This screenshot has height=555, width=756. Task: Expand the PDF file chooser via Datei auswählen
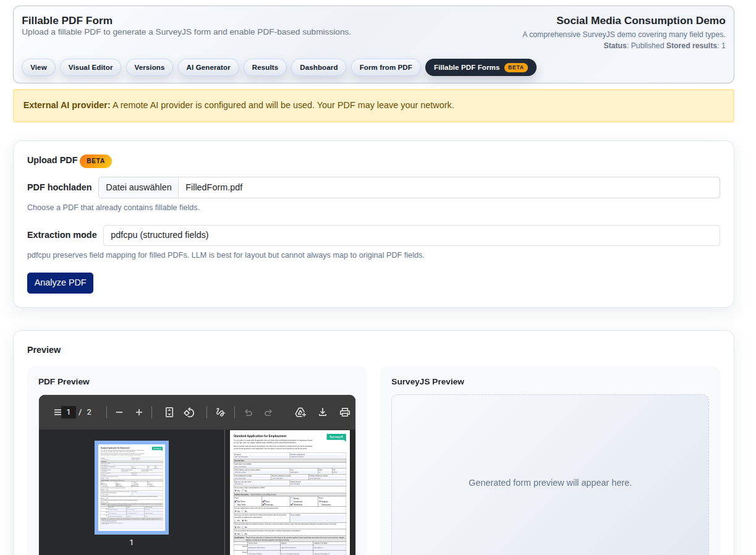[138, 187]
